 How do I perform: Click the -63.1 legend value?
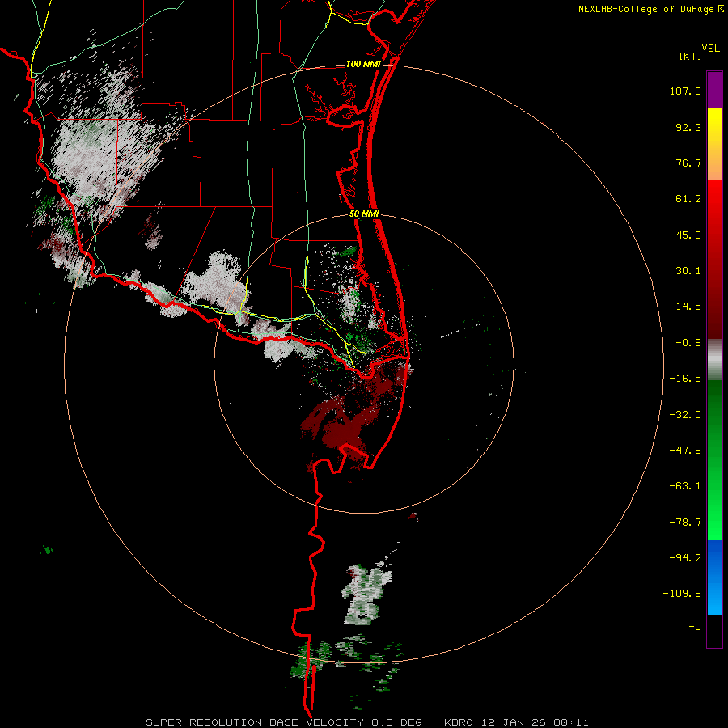(685, 486)
